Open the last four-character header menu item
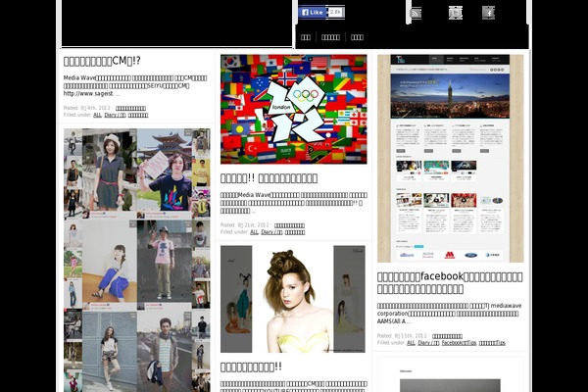 point(357,37)
